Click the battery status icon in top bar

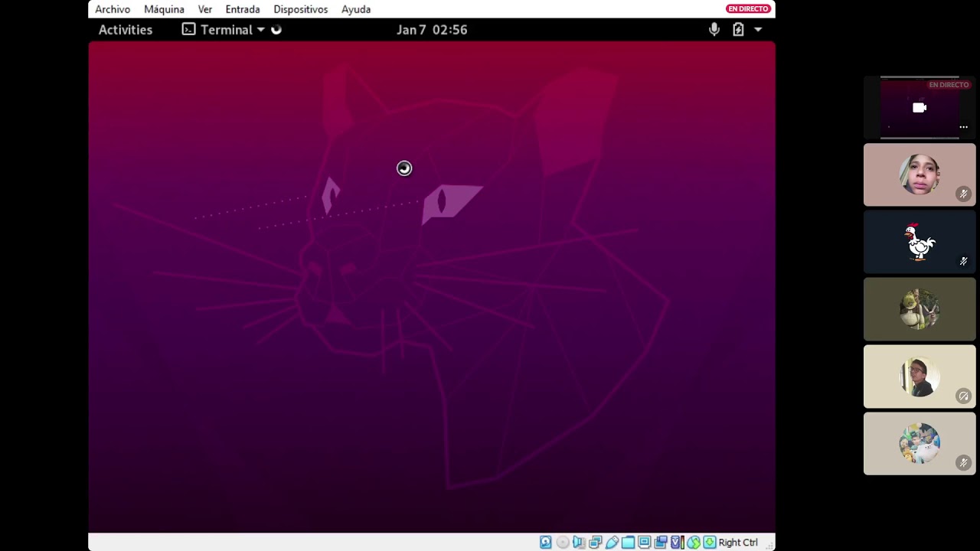point(738,30)
